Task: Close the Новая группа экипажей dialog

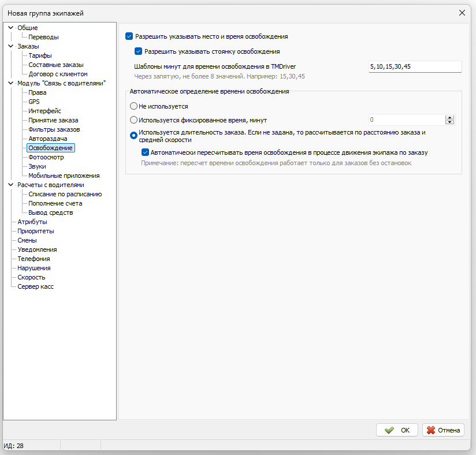Action: tap(462, 12)
